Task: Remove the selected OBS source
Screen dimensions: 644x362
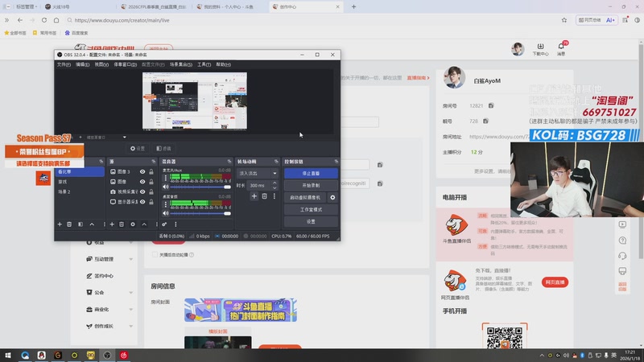Action: (x=122, y=224)
